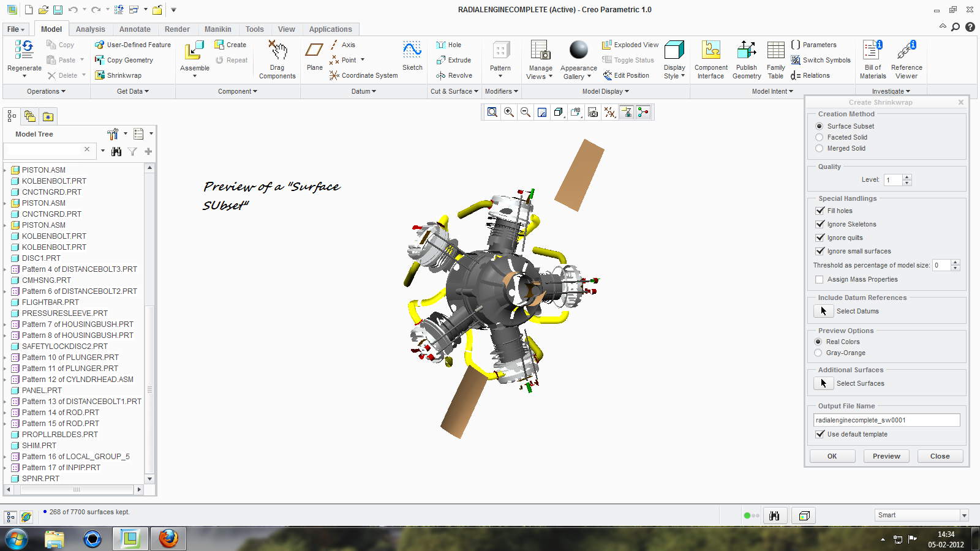
Task: Increase the Quality Level value
Action: [907, 177]
